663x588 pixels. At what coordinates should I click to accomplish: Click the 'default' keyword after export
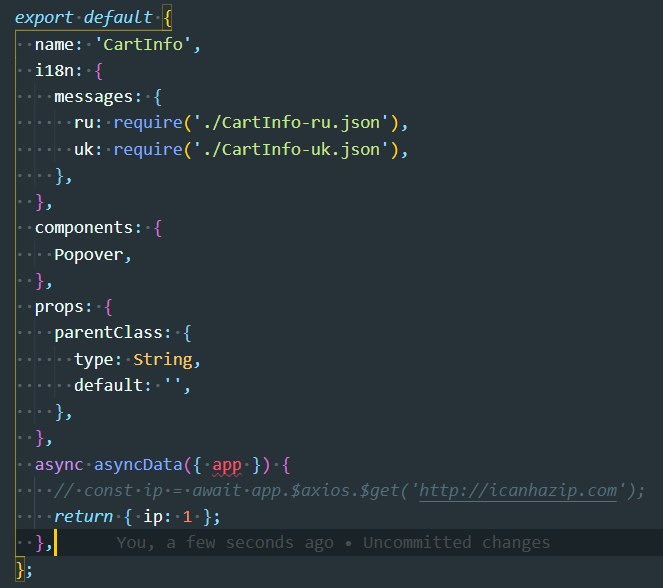(118, 18)
